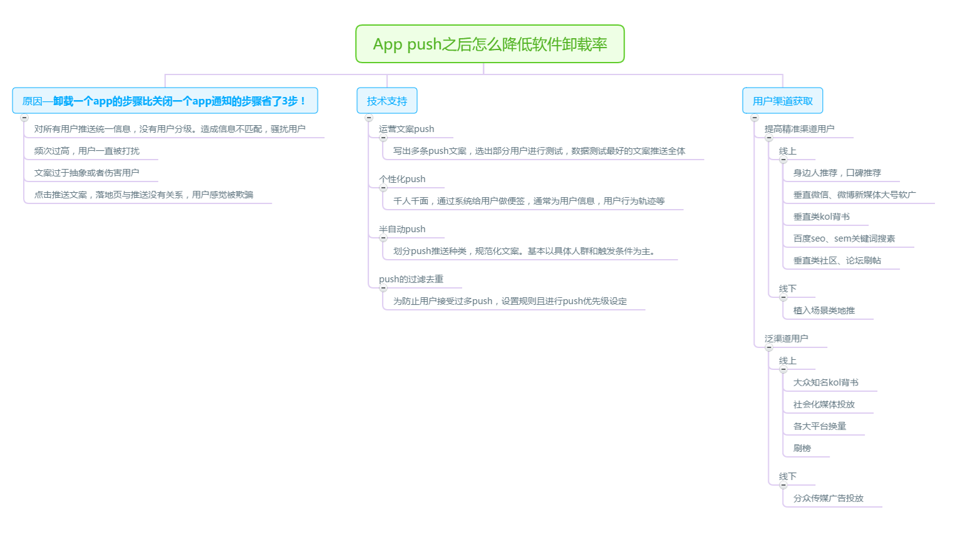Select the 刷榜 leaf node
Viewport: 980px width, 542px height.
point(802,448)
